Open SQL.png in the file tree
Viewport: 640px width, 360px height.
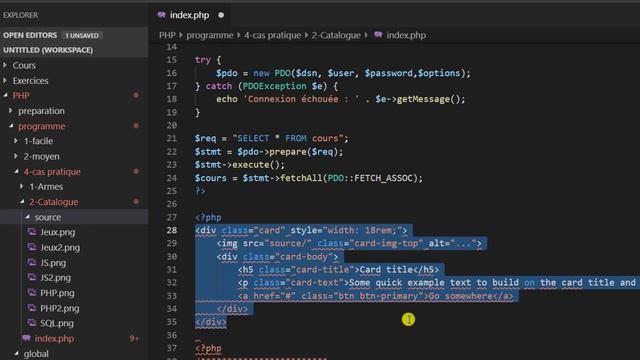[x=57, y=323]
